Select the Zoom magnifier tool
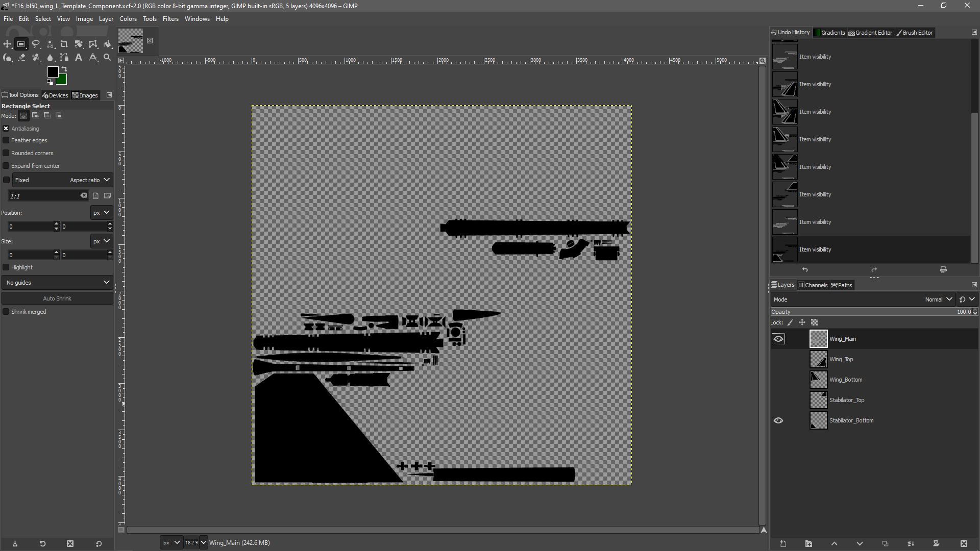This screenshot has width=980, height=551. 107,58
